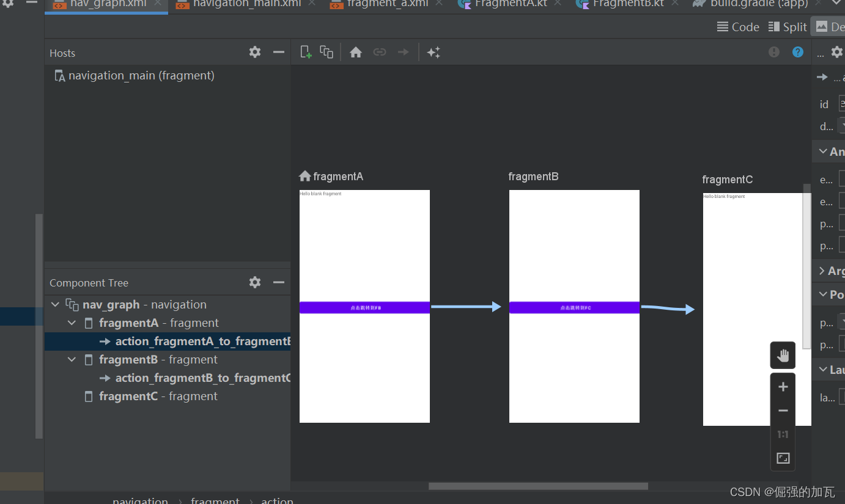Click the Nest Into New Graph icon

point(327,53)
